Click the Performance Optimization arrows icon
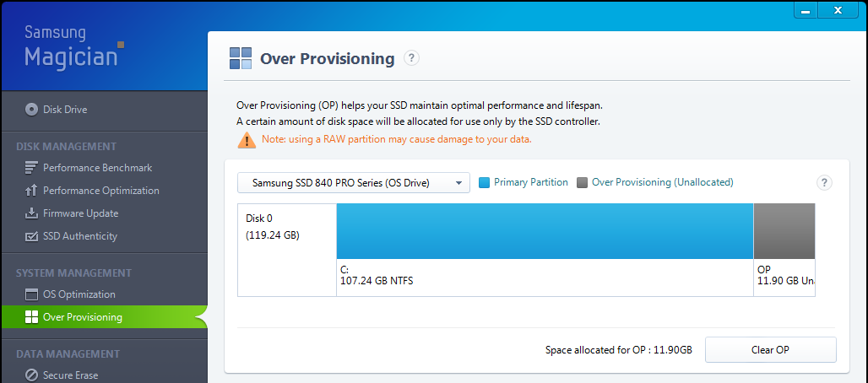Screen dimensions: 868x383 point(31,191)
